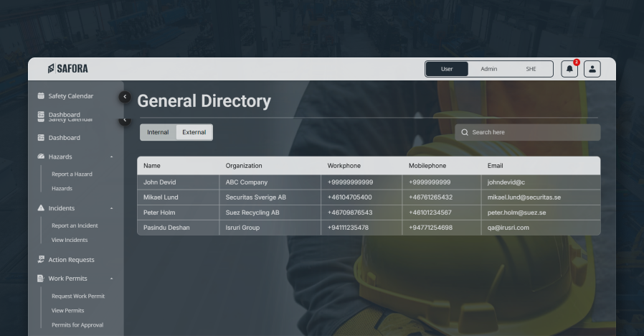Image resolution: width=644 pixels, height=336 pixels.
Task: Switch role to Admin
Action: (x=488, y=69)
